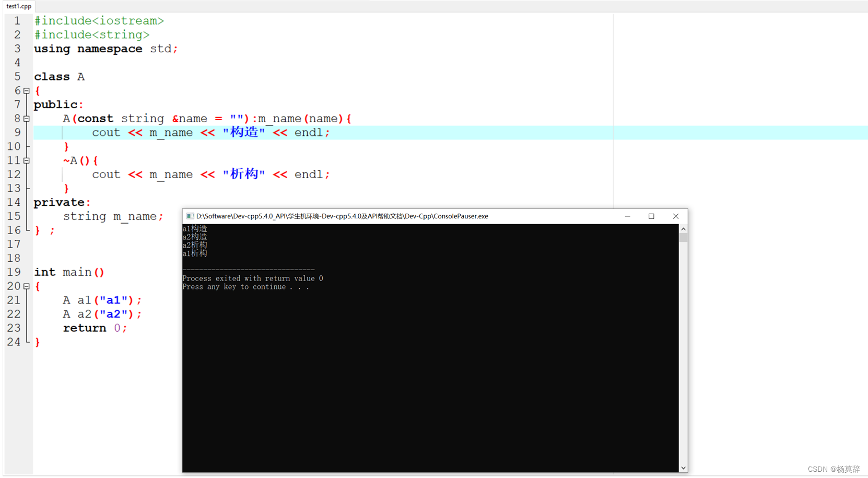The width and height of the screenshot is (868, 478).
Task: Click 'm_name(name)' initializer on line 8
Action: click(x=301, y=119)
